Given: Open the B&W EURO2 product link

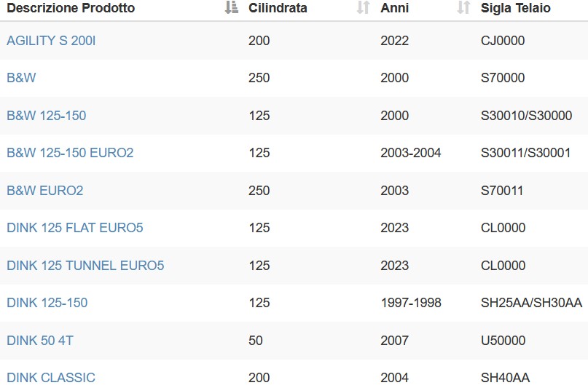Looking at the screenshot, I should click(x=45, y=190).
